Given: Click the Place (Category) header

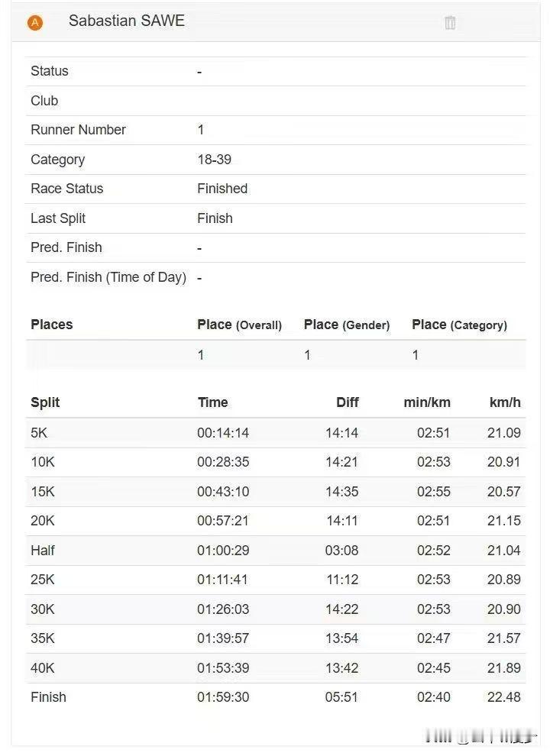Looking at the screenshot, I should (x=459, y=325).
